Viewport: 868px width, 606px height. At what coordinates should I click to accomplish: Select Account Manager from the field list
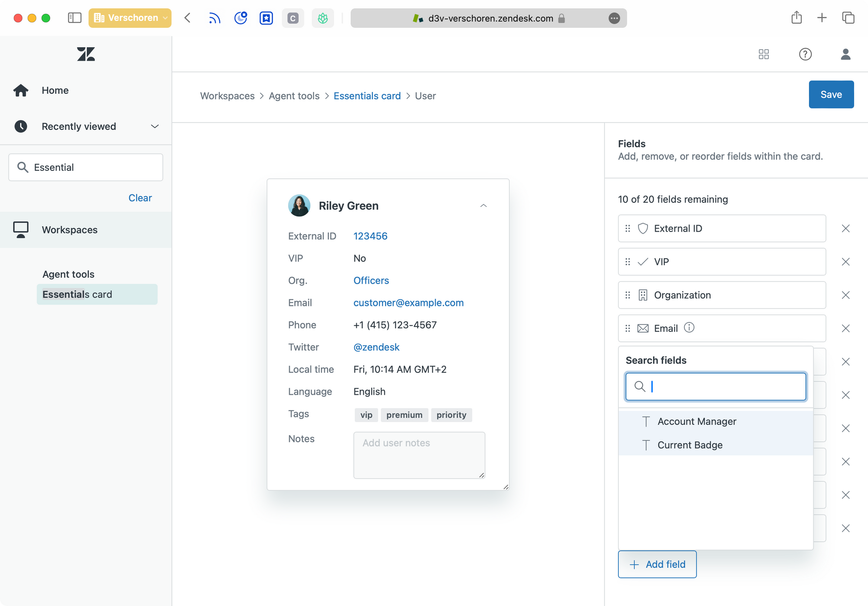click(x=697, y=422)
